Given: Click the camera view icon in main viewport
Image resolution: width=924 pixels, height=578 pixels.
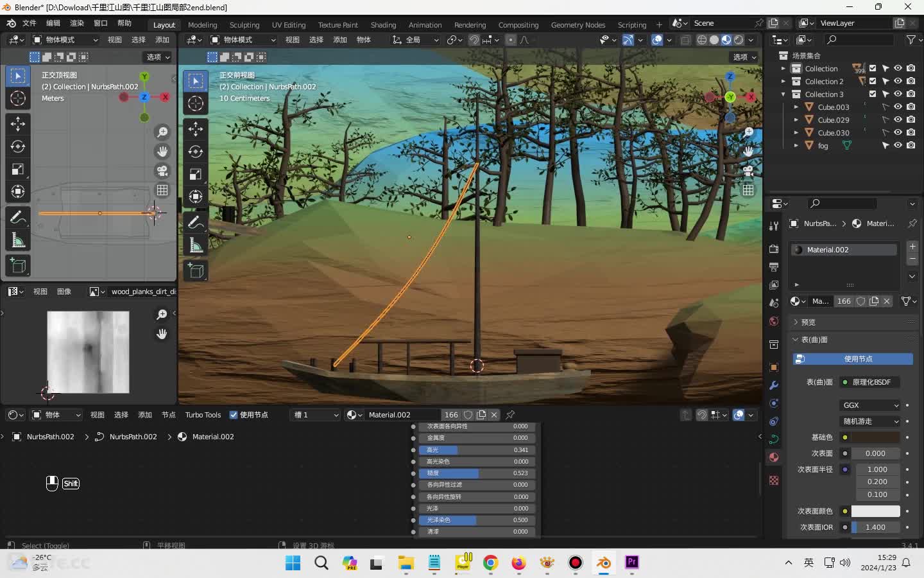Looking at the screenshot, I should [x=748, y=171].
